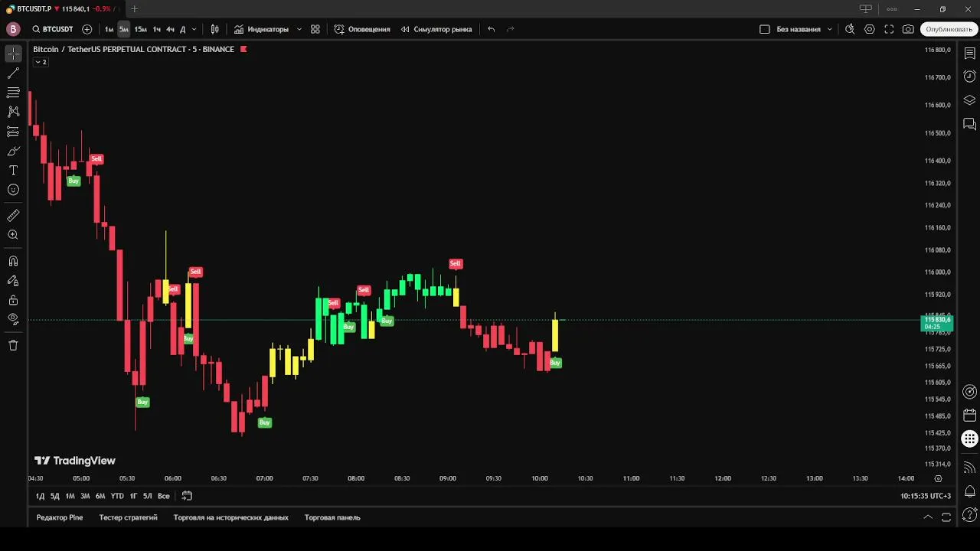Select the brush drawing tool
The width and height of the screenshot is (980, 551).
13,151
